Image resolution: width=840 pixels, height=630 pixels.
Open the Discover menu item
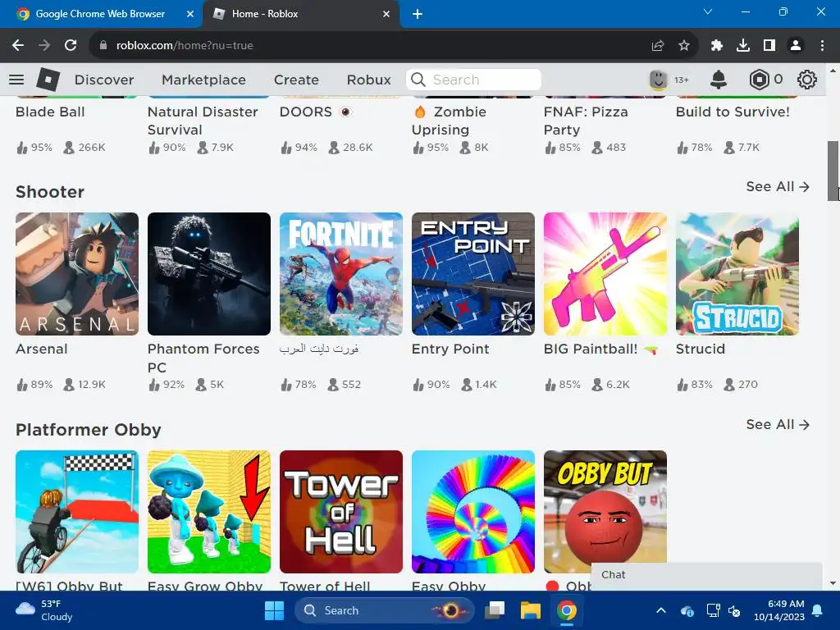tap(104, 80)
